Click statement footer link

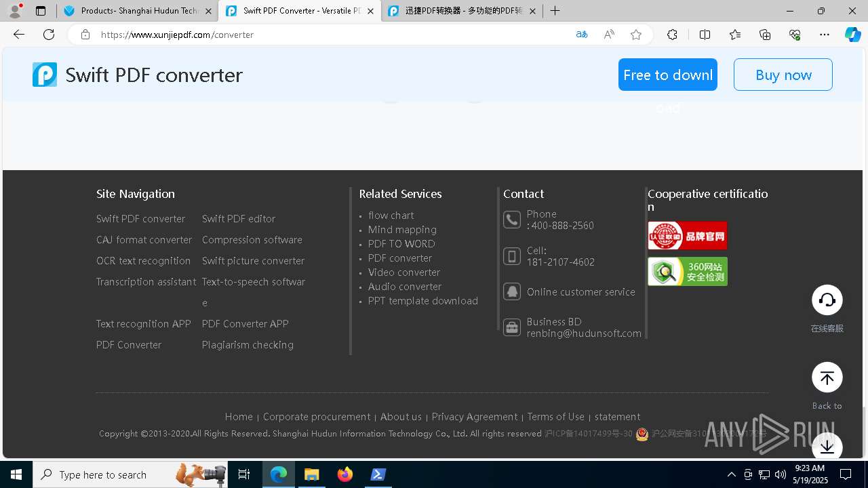coord(617,417)
